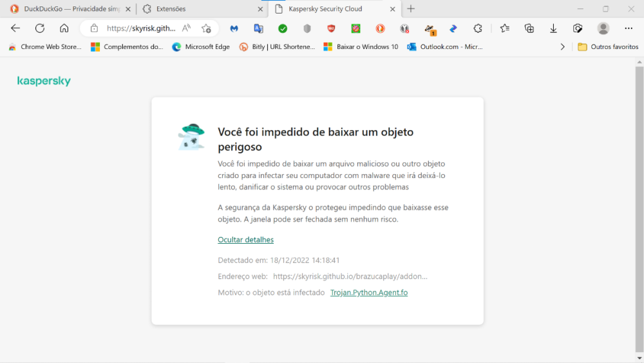Screen dimensions: 644x363
Task: Reload the current page
Action: [x=40, y=28]
